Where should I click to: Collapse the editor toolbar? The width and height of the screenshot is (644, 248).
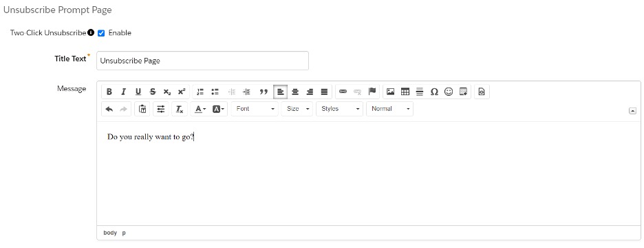(632, 111)
